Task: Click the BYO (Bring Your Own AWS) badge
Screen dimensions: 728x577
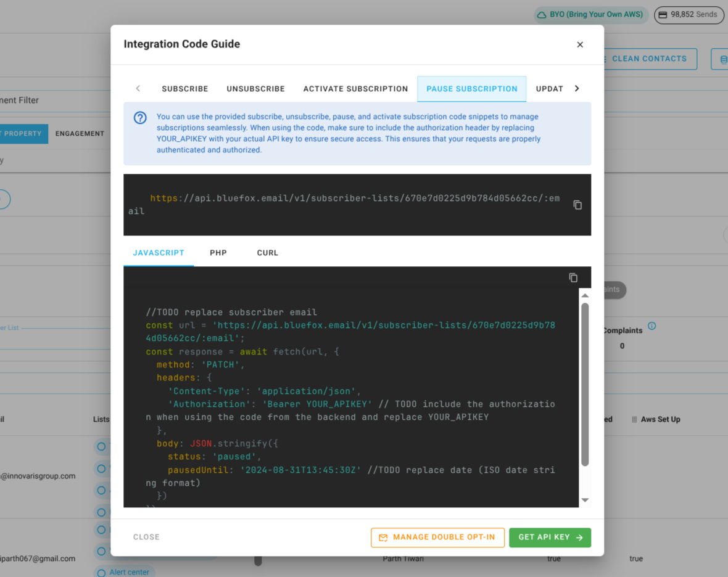Action: click(590, 14)
